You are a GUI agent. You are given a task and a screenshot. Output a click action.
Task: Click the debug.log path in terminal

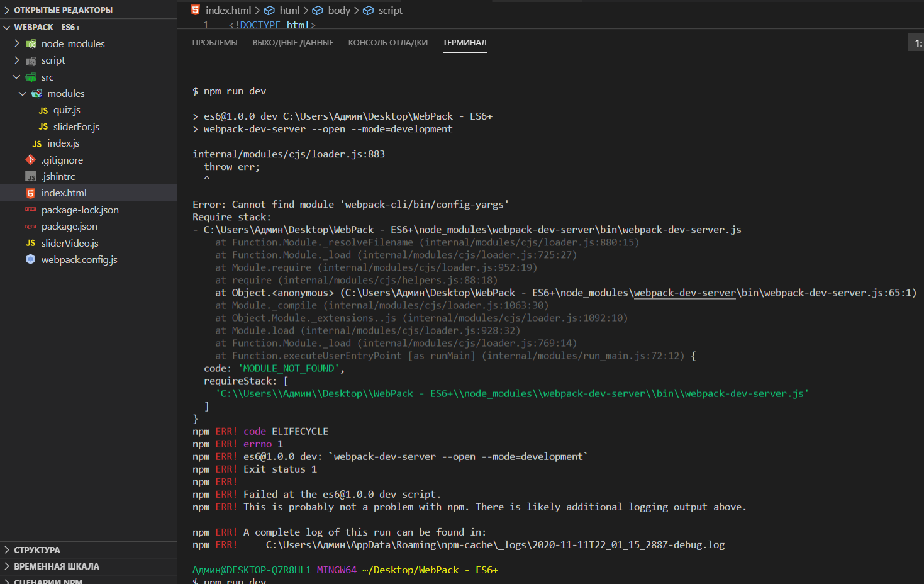point(495,545)
